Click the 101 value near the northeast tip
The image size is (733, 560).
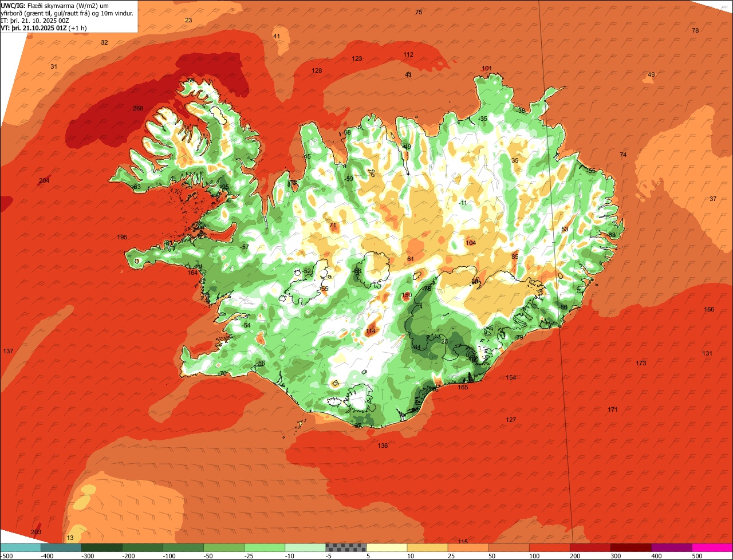pos(487,68)
